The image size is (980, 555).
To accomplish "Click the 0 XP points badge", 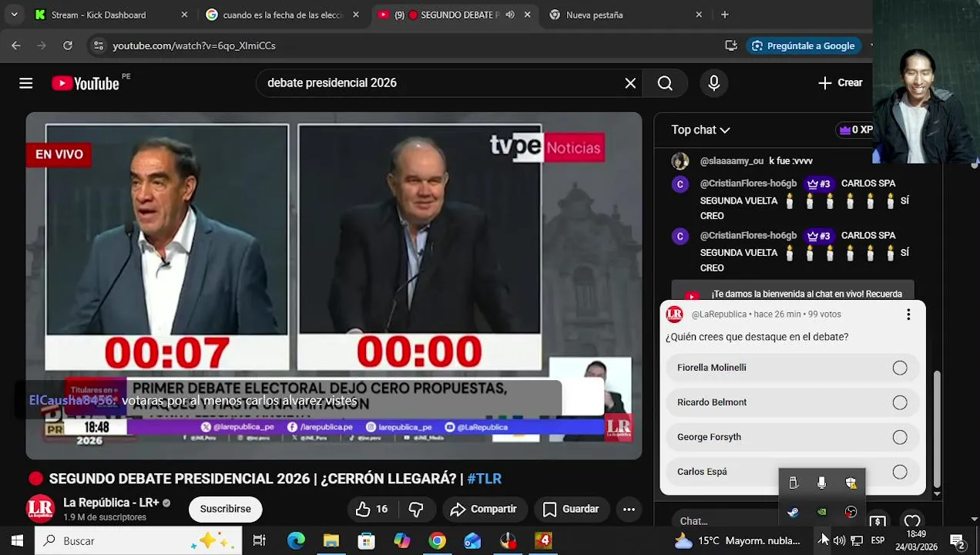I will (855, 129).
